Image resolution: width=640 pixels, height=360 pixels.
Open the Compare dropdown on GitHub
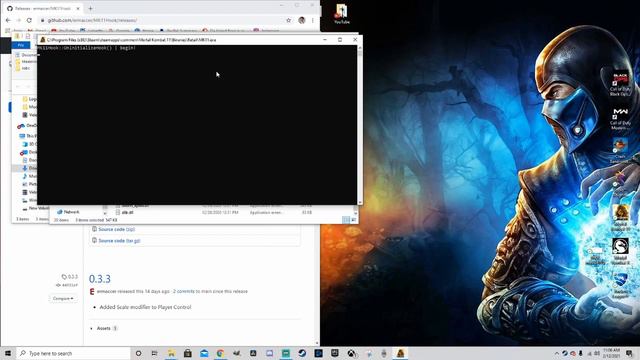click(x=63, y=298)
